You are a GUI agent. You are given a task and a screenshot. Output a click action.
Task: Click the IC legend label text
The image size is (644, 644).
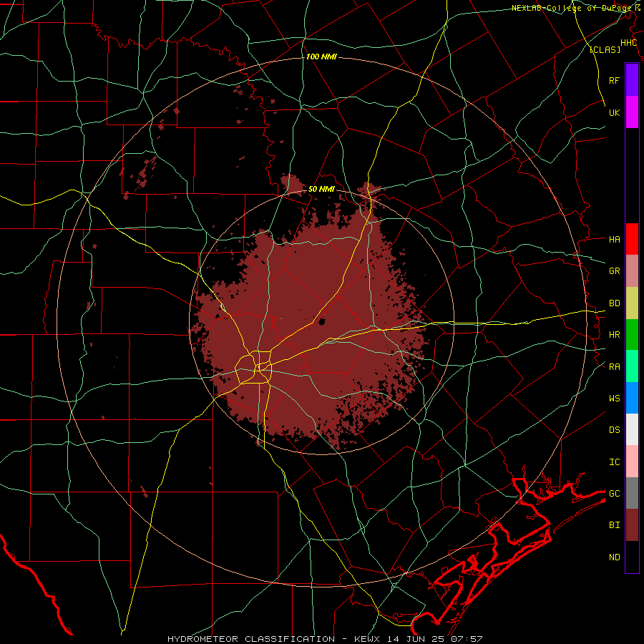point(614,462)
